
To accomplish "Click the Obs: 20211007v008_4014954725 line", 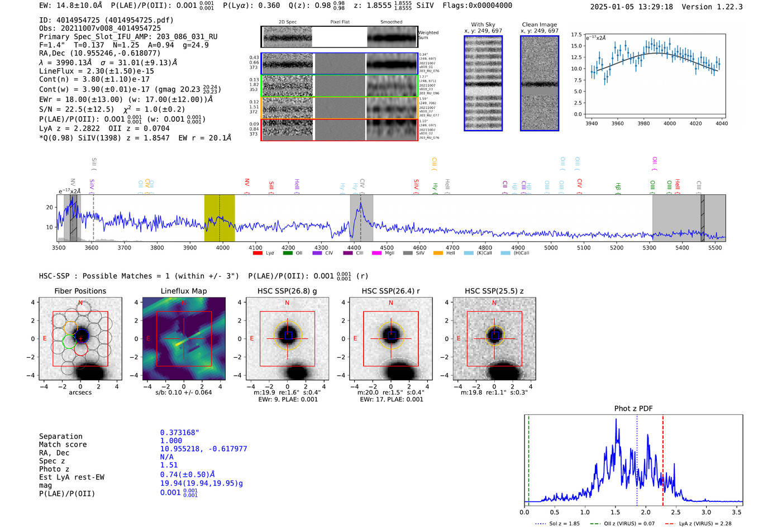I will point(100,28).
